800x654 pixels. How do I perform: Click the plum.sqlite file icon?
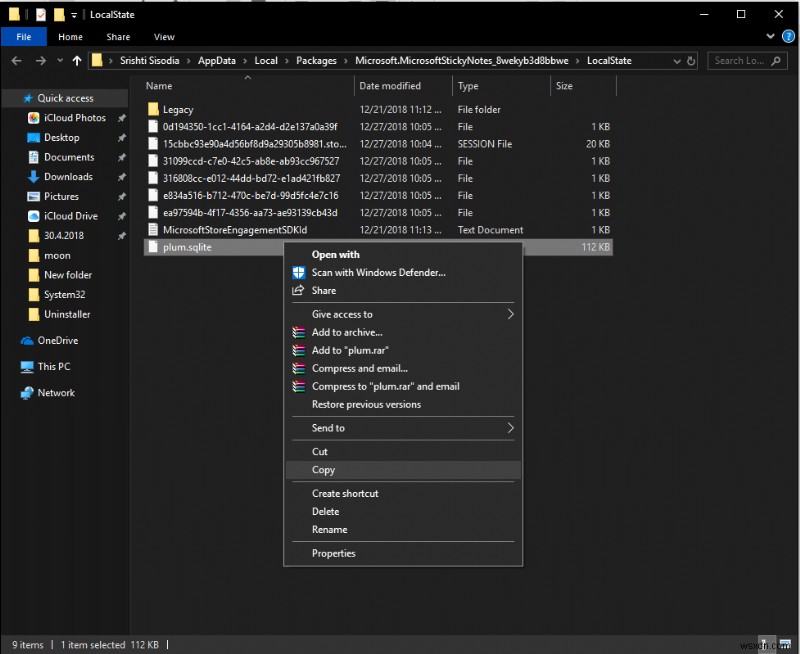tap(153, 247)
